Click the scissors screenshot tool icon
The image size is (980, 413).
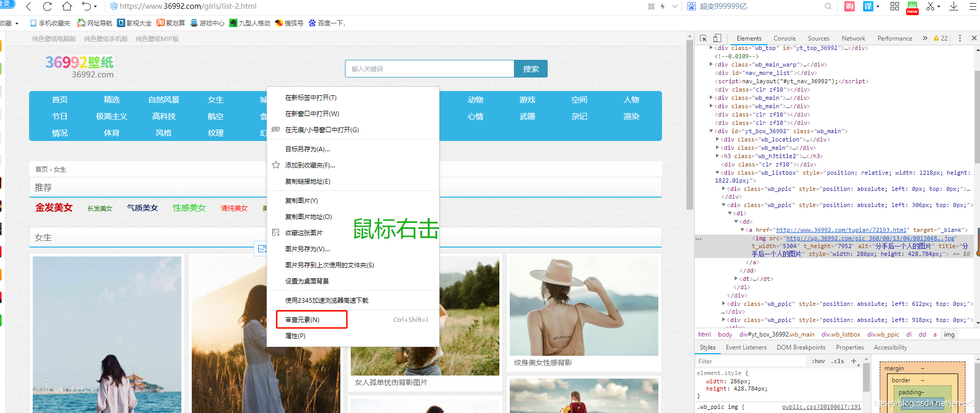[931, 6]
